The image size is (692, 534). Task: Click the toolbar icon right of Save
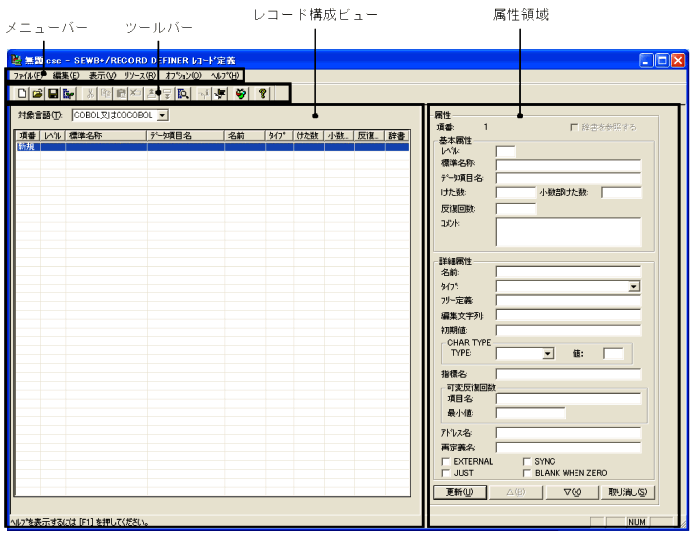click(68, 94)
